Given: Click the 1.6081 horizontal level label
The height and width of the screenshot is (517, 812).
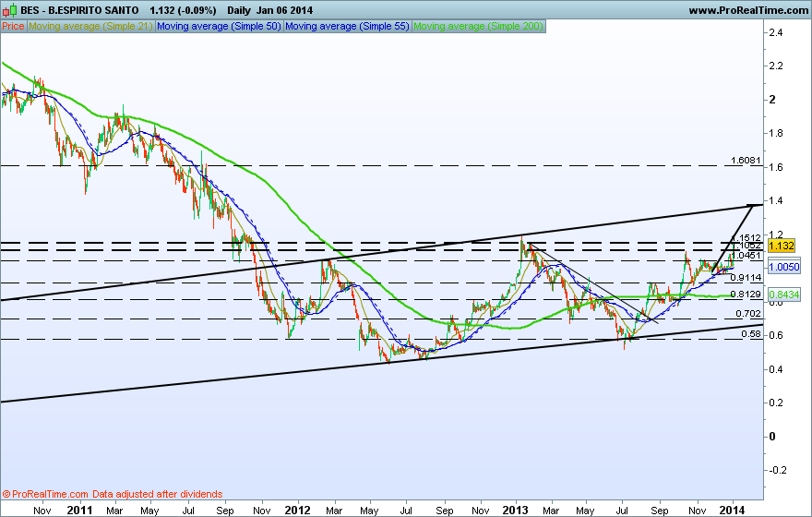Looking at the screenshot, I should click(x=746, y=161).
